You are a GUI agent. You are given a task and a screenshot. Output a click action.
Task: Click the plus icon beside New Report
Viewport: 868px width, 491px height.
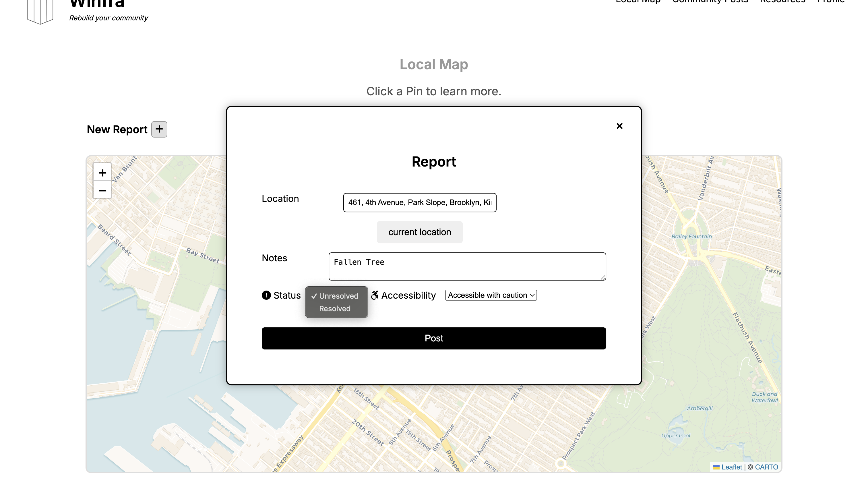click(x=159, y=129)
